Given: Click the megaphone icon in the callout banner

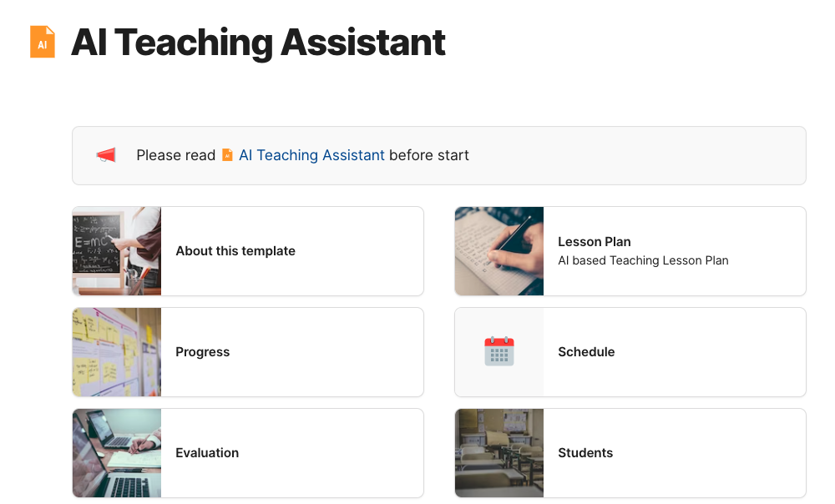Looking at the screenshot, I should click(106, 154).
